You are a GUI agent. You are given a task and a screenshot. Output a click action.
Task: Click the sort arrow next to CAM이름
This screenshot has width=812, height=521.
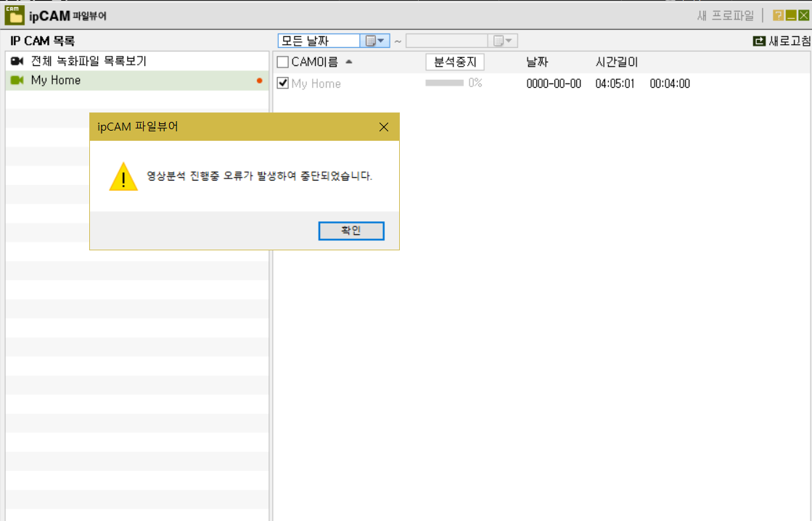click(349, 62)
